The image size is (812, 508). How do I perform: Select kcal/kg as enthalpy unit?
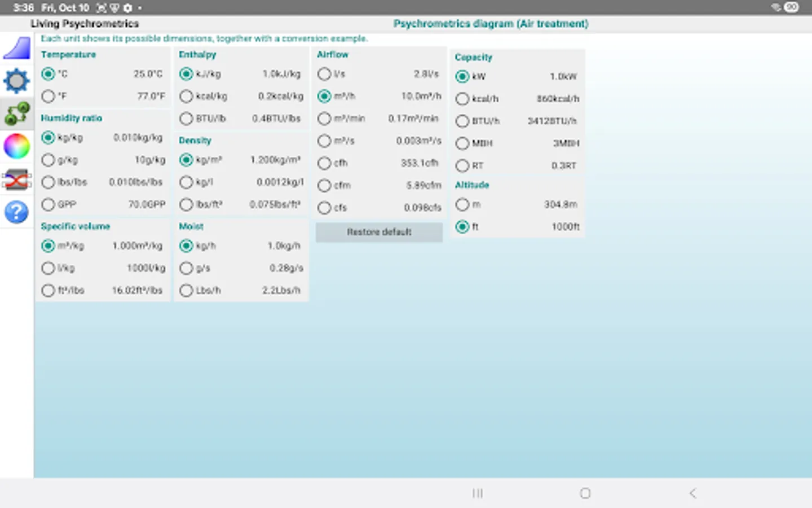pyautogui.click(x=186, y=96)
